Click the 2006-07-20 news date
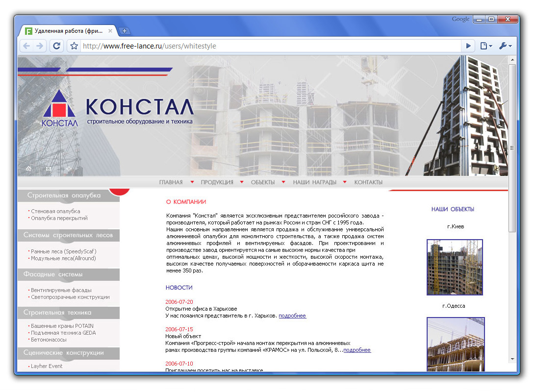The height and width of the screenshot is (392, 536). [179, 302]
